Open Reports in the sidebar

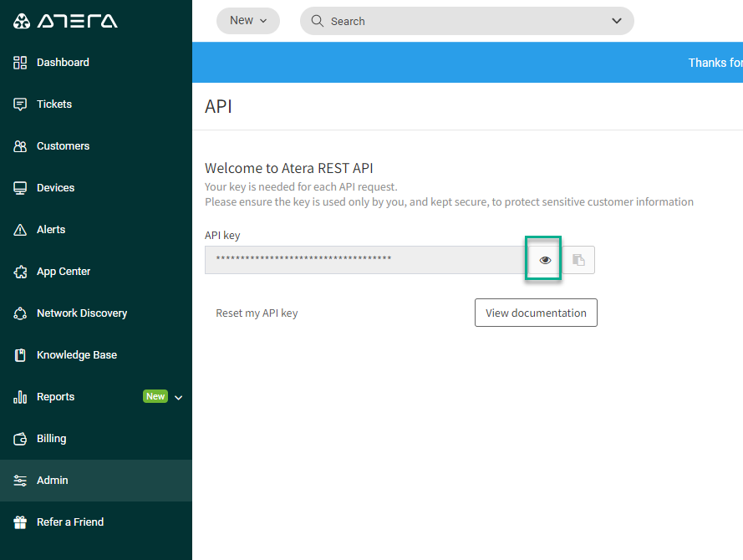pos(96,397)
